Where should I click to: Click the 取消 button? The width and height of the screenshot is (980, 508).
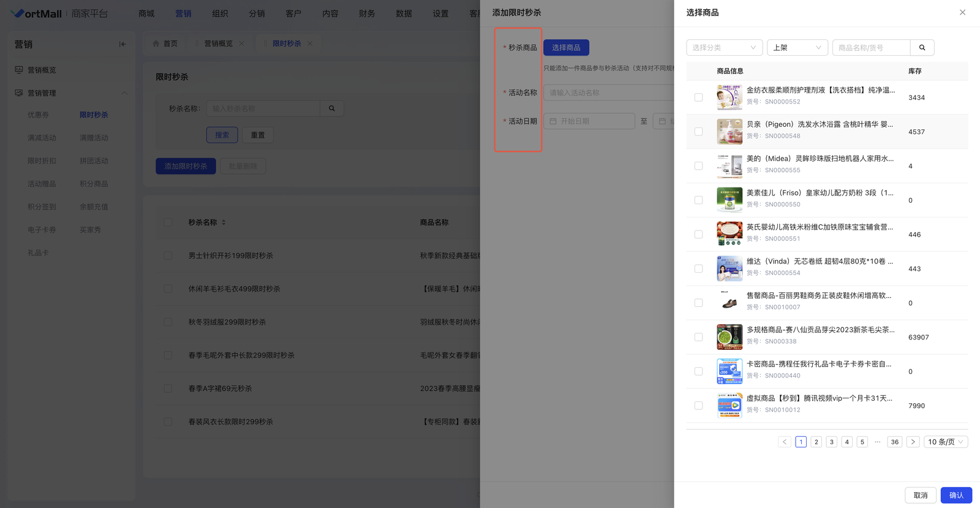920,495
